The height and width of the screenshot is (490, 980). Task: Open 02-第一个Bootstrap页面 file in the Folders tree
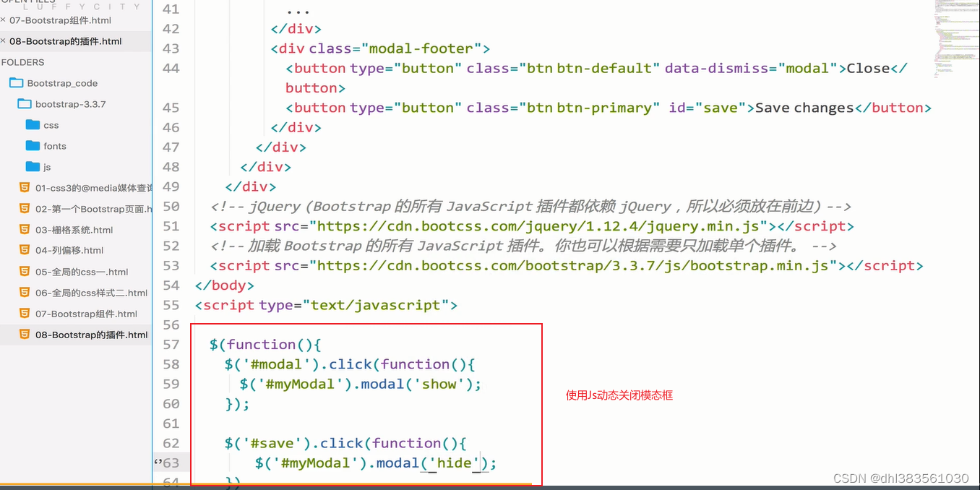coord(94,209)
